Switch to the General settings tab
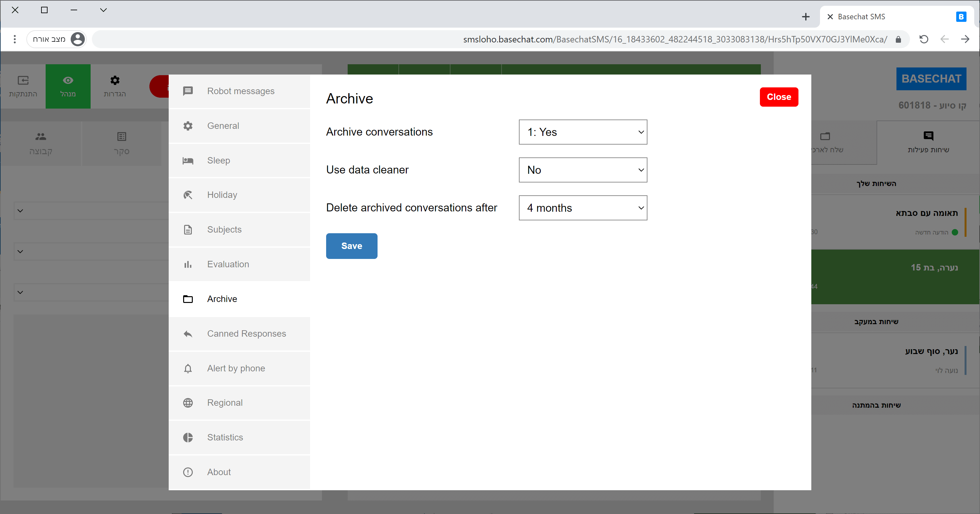Screen dimensions: 980x514 [x=223, y=126]
